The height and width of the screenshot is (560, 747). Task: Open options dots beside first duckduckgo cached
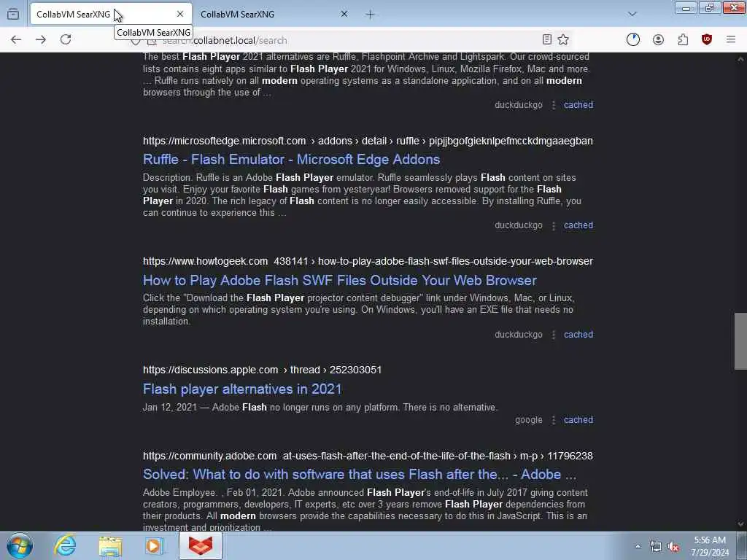coord(553,105)
